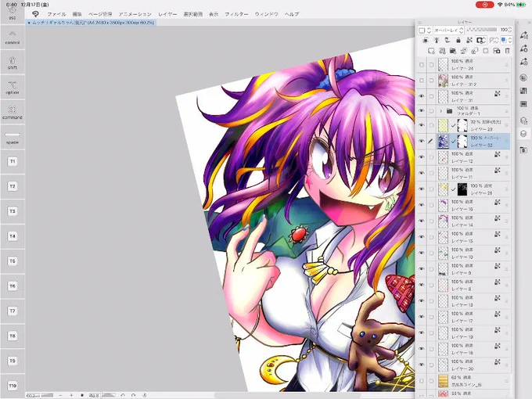Screen dimensions: 532x399
Task: Select the thumbnail of レイヤー 31 2
Action: pos(443,81)
